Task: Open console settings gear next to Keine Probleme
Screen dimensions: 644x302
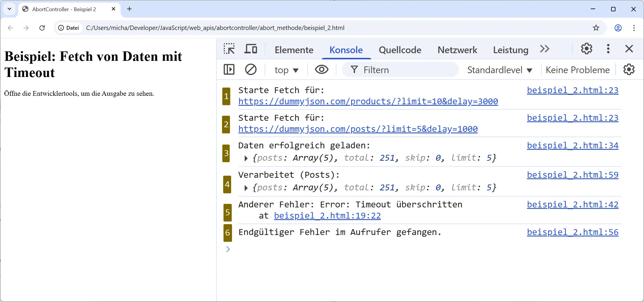Action: [x=629, y=70]
